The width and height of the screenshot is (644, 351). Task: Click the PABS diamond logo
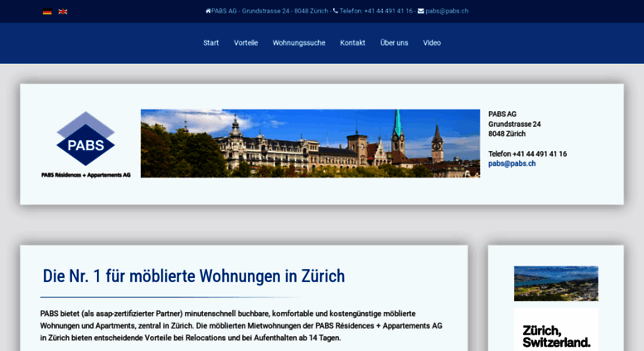[85, 139]
